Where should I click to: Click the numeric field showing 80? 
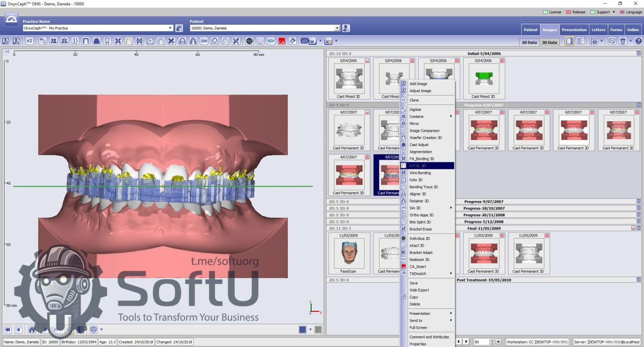point(482,342)
